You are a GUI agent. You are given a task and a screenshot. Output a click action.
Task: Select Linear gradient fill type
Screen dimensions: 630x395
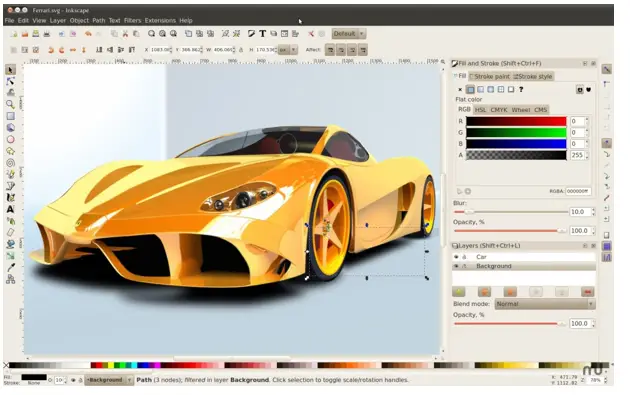tap(481, 90)
